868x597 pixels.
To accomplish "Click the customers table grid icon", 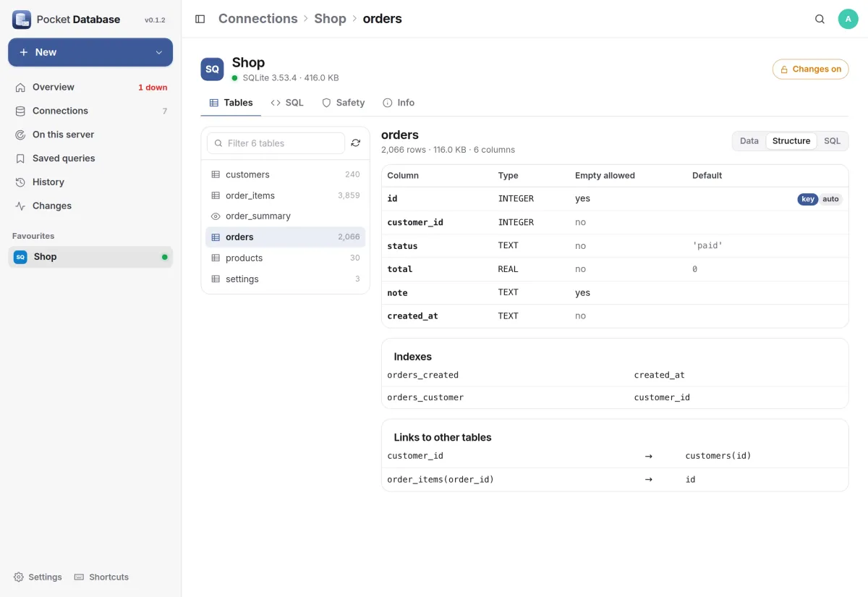I will coord(216,174).
